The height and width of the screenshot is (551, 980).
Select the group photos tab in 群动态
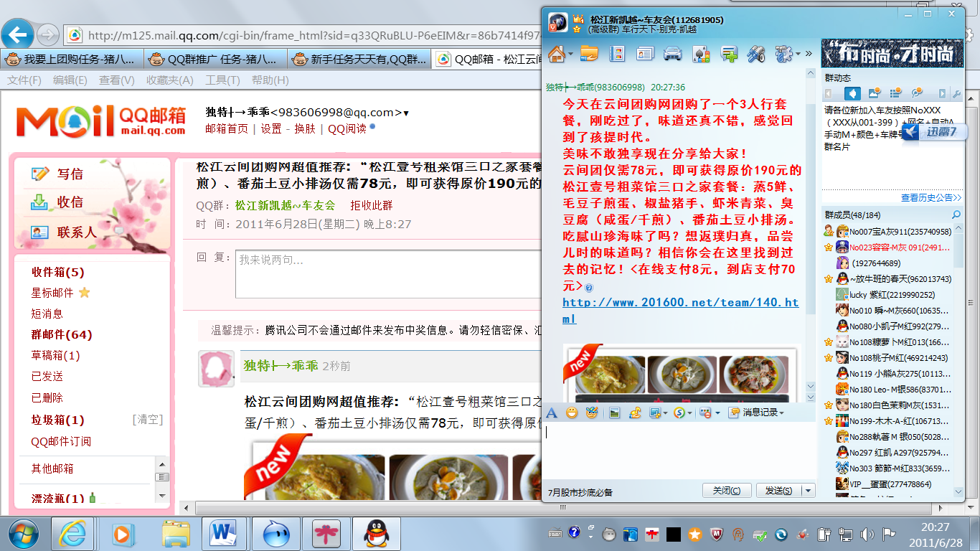[x=875, y=93]
